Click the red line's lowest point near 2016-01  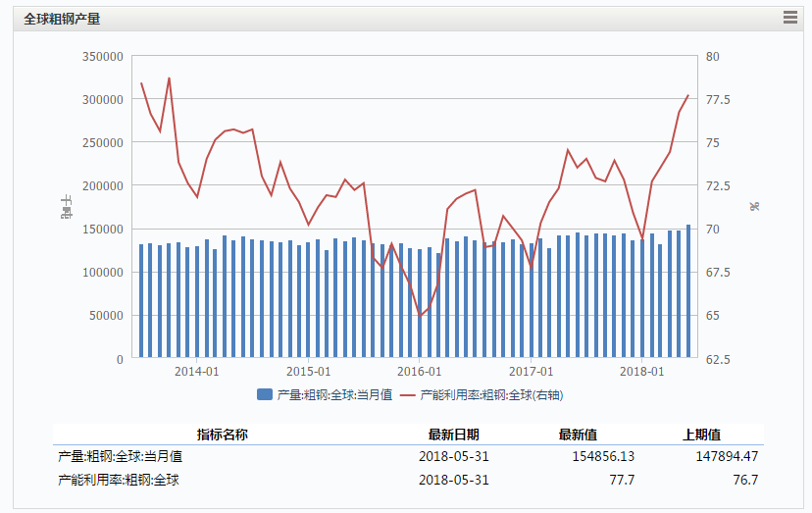(421, 315)
